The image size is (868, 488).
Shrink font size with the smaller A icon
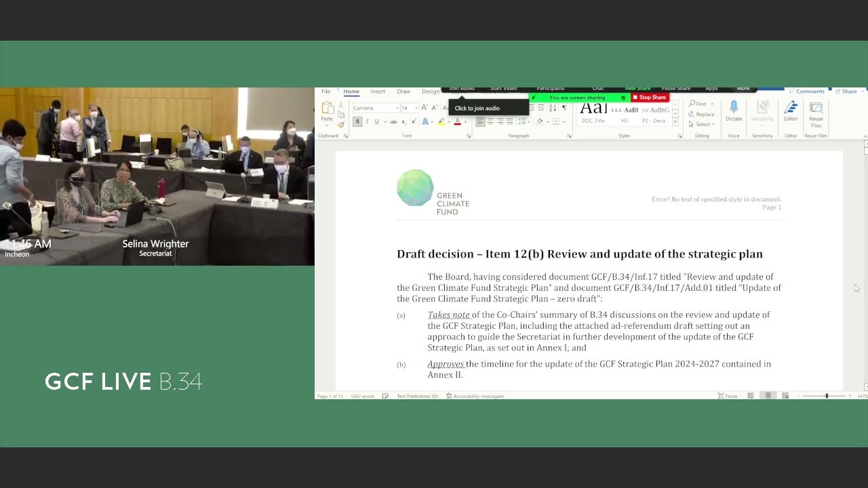433,108
